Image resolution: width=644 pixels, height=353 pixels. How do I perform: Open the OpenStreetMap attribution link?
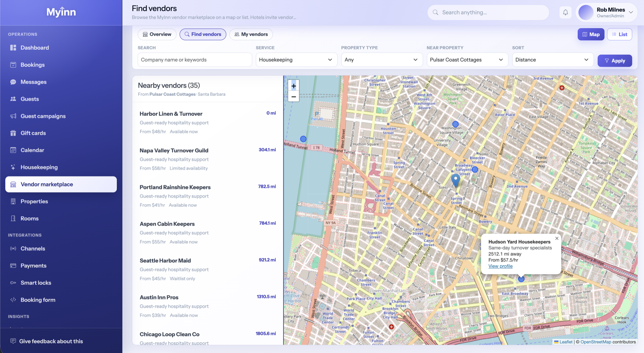[x=596, y=342]
